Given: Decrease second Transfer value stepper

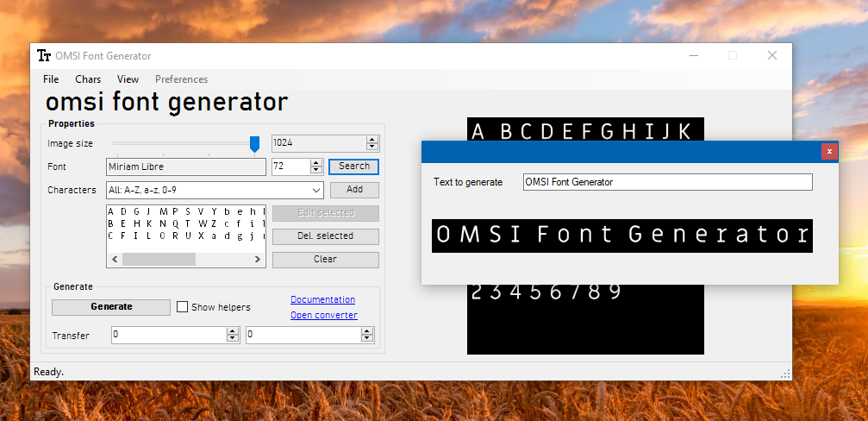Looking at the screenshot, I should click(372, 338).
